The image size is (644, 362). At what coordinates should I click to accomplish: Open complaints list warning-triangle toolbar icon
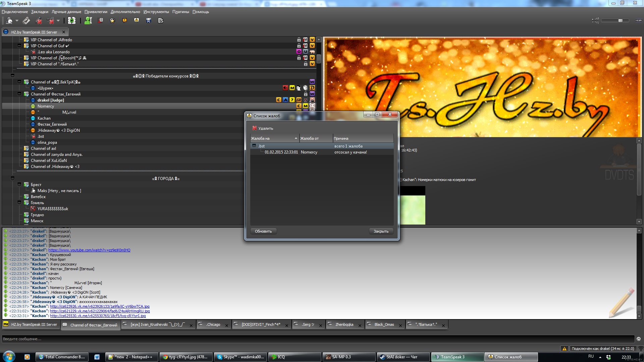137,20
